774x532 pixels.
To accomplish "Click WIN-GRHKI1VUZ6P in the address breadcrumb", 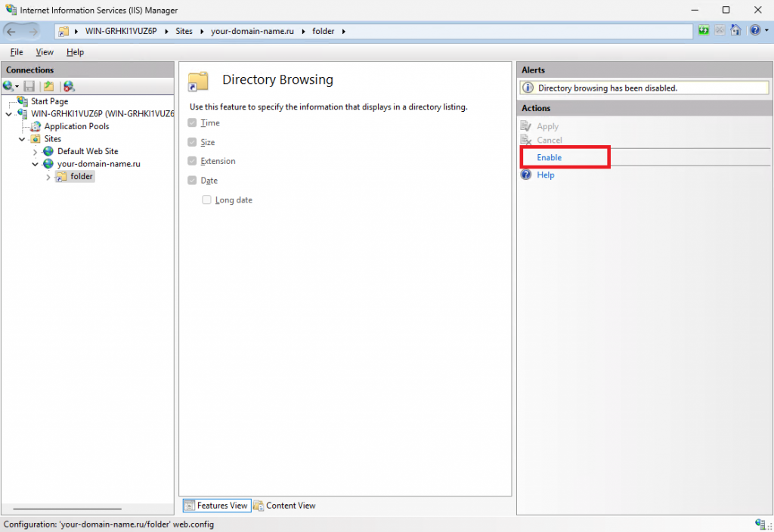I will tap(121, 31).
